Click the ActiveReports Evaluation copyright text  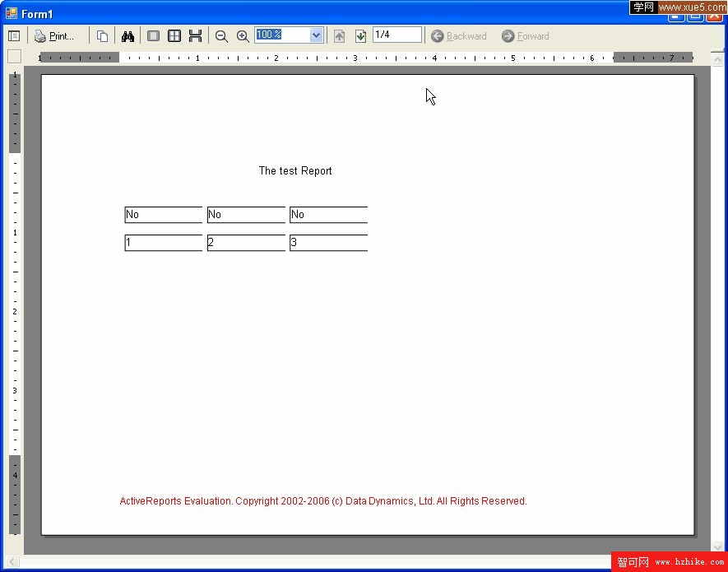coord(323,501)
